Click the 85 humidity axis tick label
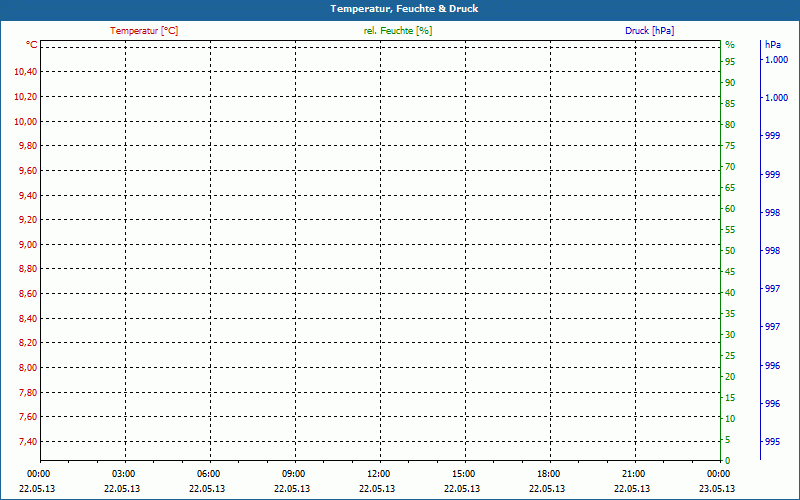This screenshot has height=500, width=800. point(730,104)
